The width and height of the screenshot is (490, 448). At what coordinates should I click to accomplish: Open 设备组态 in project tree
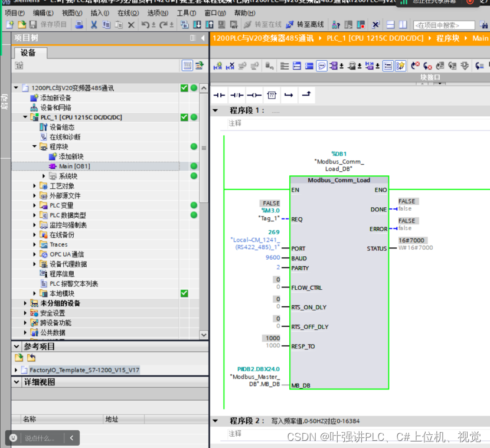pos(62,127)
